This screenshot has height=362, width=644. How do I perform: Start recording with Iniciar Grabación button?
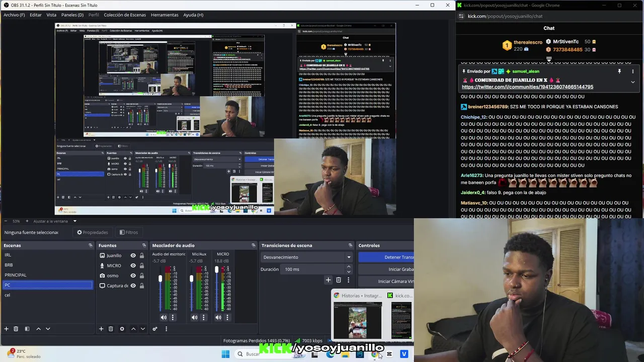point(386,269)
